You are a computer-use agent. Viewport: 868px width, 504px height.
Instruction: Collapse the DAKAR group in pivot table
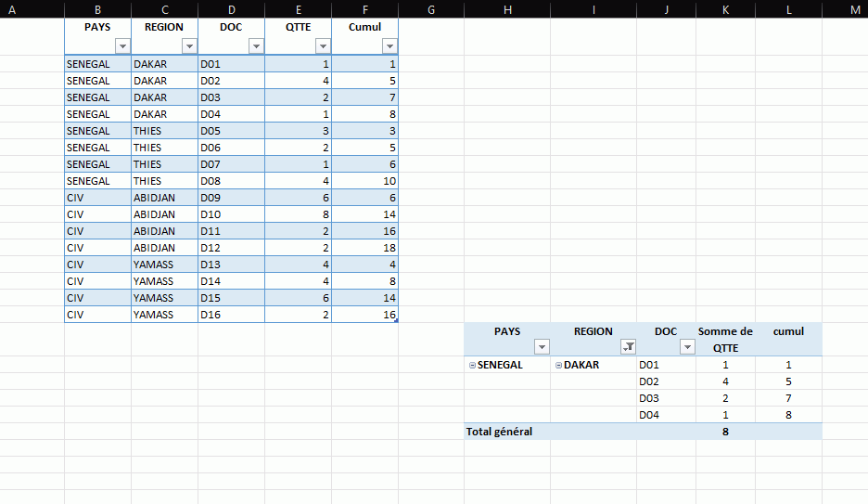pos(558,365)
